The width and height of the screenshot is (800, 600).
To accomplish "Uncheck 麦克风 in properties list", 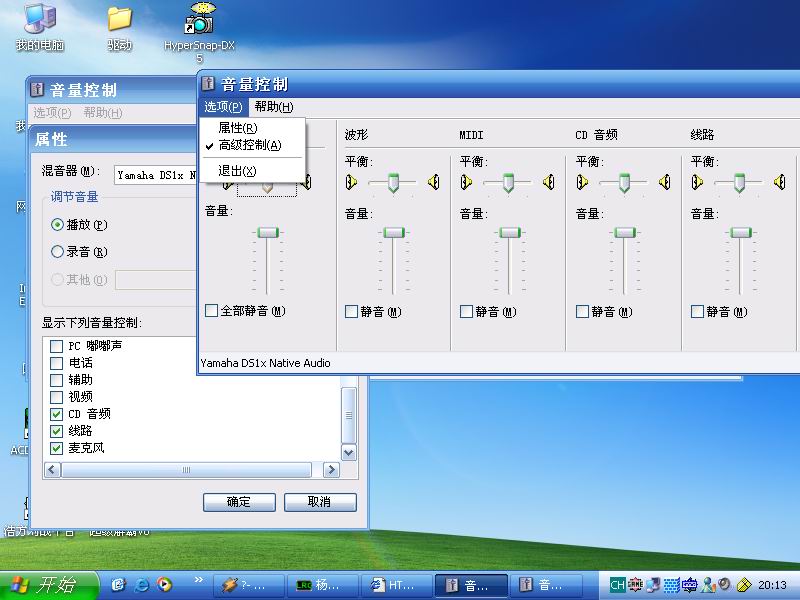I will 57,448.
